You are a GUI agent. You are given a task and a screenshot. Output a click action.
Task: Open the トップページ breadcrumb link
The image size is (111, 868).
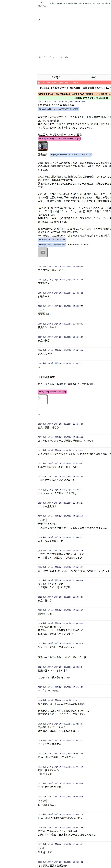(45, 57)
